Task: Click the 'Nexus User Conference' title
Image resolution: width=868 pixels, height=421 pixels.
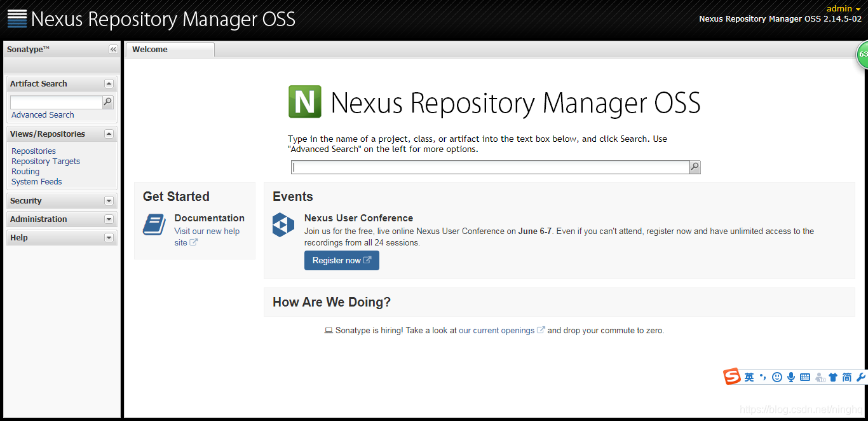Action: coord(358,218)
